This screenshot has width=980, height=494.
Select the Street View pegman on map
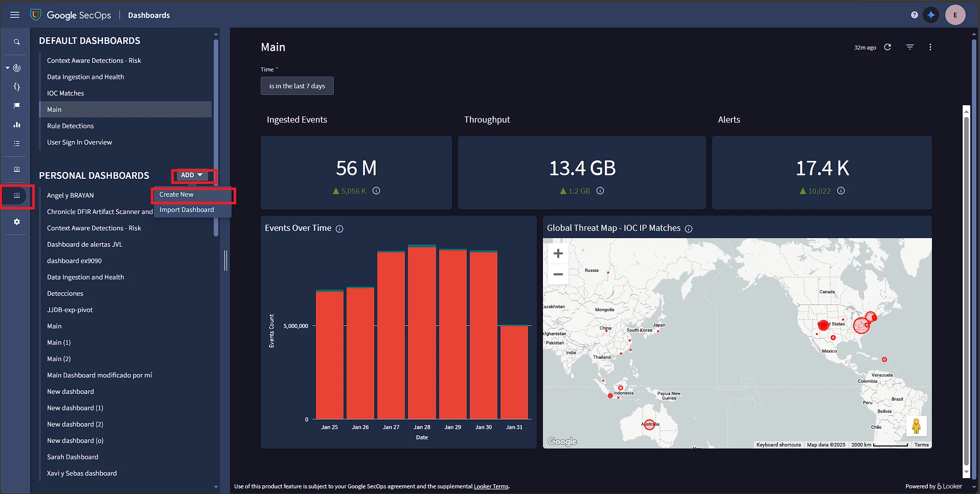917,426
